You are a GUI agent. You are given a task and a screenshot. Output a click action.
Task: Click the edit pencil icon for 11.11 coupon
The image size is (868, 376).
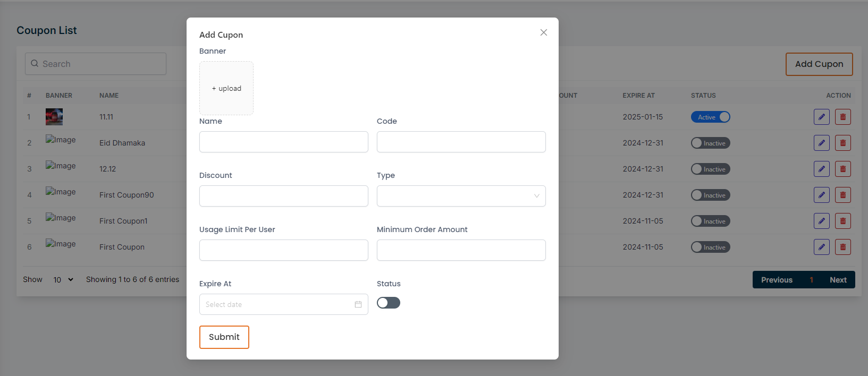pyautogui.click(x=821, y=117)
